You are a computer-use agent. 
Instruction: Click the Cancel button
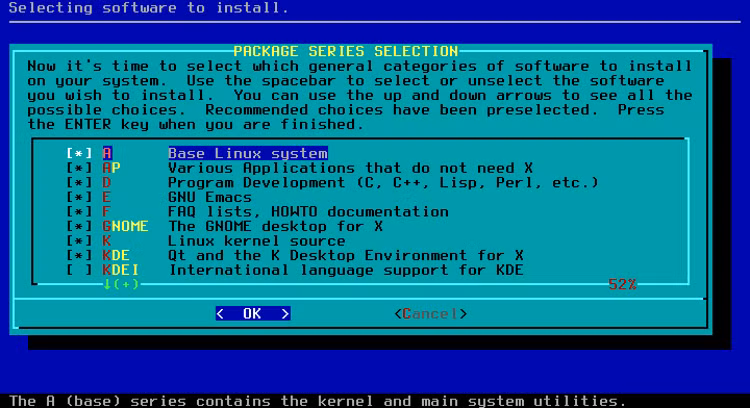(x=430, y=314)
